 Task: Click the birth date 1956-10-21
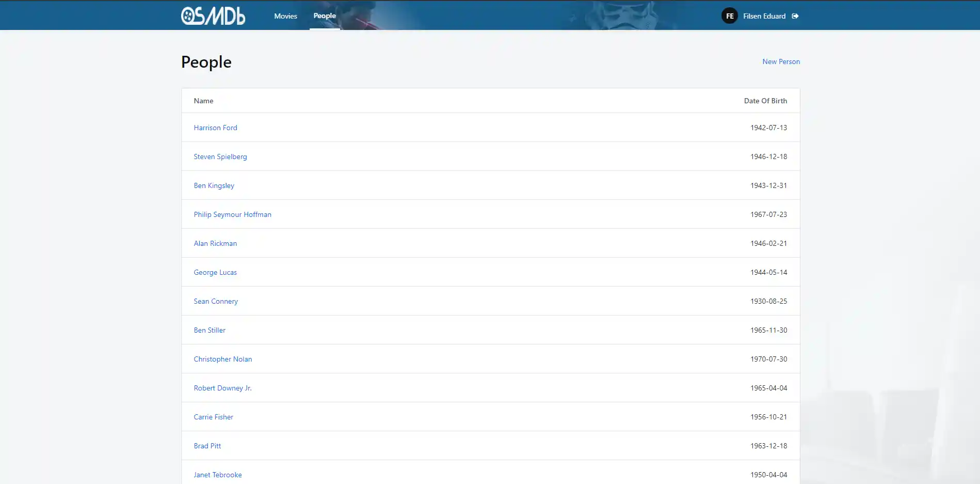click(768, 417)
